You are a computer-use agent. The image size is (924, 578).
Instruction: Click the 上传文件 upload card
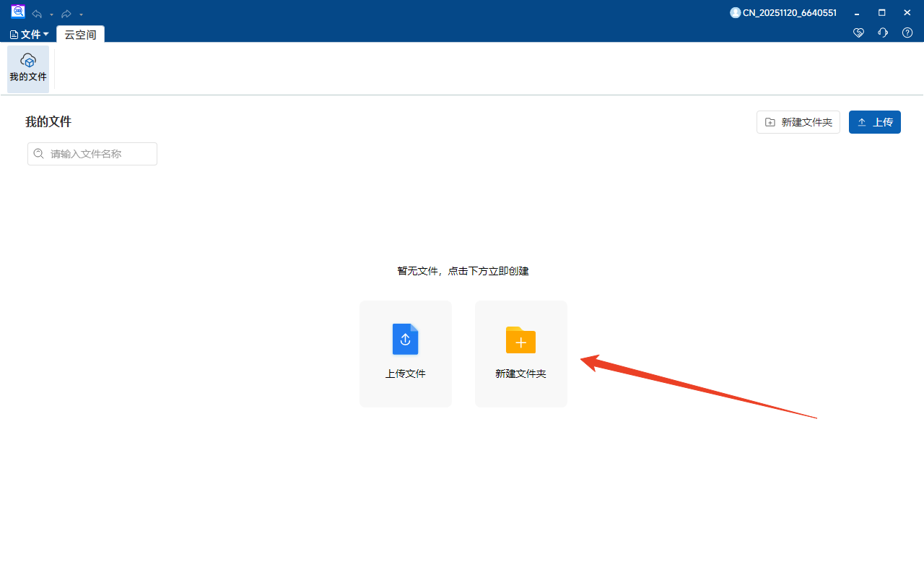[x=405, y=353]
